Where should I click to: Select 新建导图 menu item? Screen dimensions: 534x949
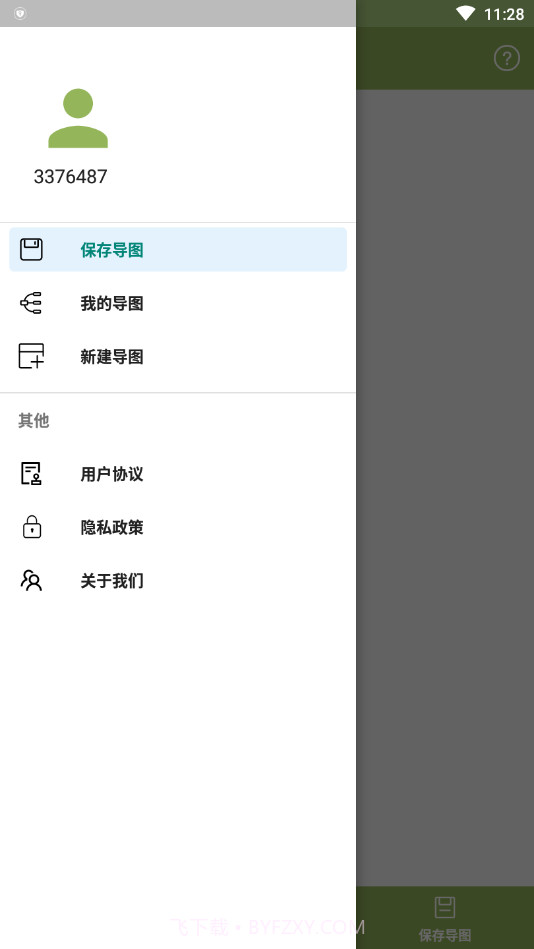click(178, 356)
